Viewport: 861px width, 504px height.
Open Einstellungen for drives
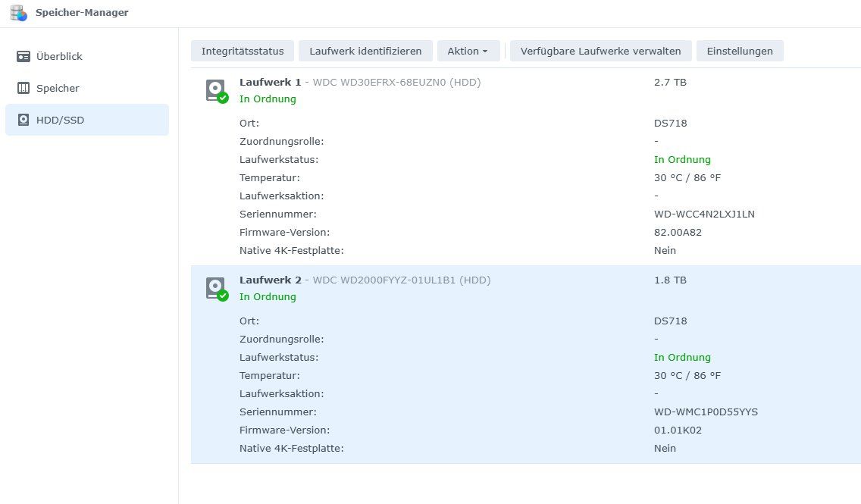[x=740, y=51]
